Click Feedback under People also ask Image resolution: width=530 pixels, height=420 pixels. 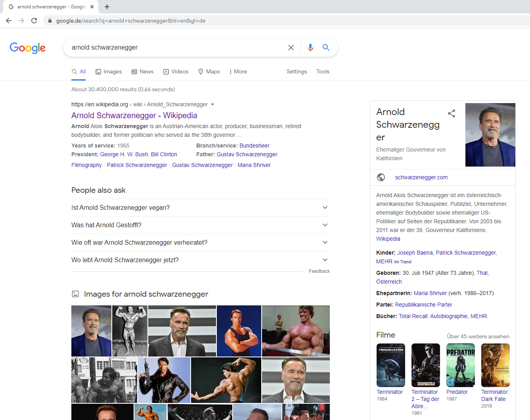pos(320,271)
